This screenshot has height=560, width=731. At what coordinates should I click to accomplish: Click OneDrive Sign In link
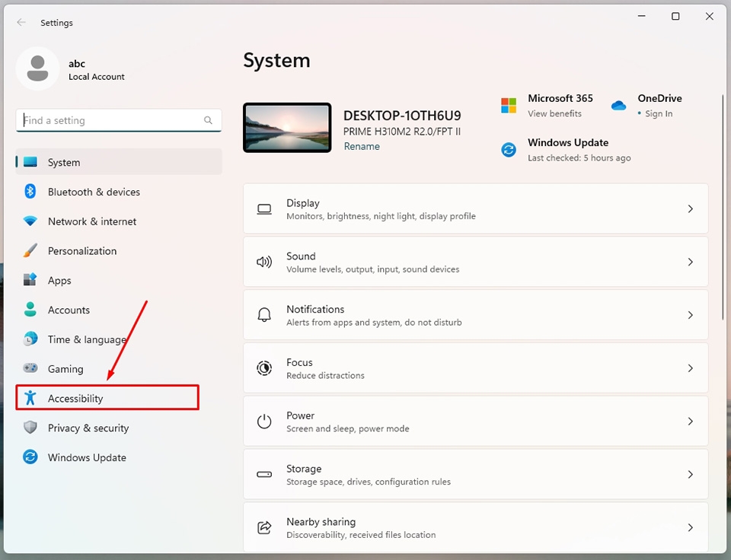658,113
